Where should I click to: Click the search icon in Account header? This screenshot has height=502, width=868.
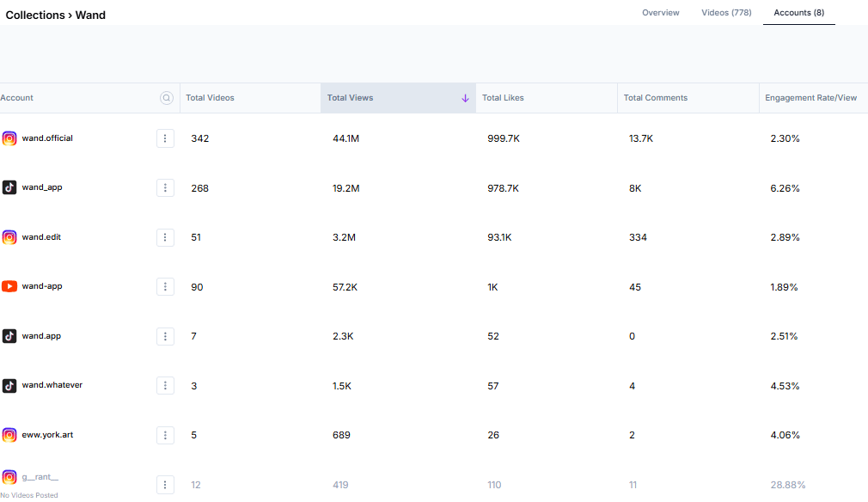(167, 98)
